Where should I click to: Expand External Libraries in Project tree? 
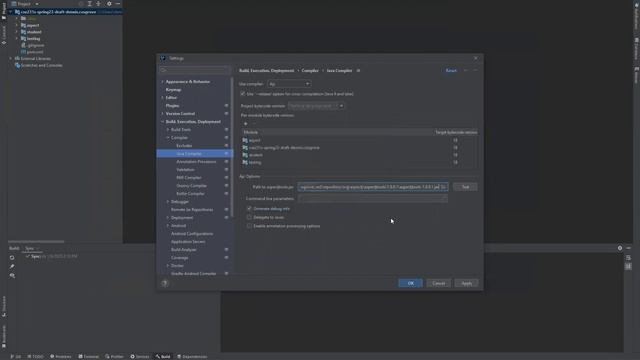11,59
